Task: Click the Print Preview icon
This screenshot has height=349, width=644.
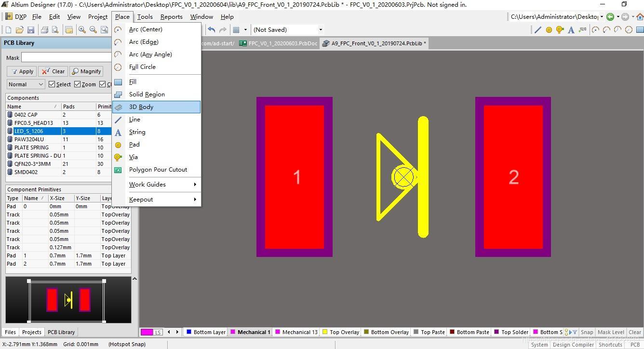Action: pos(55,30)
